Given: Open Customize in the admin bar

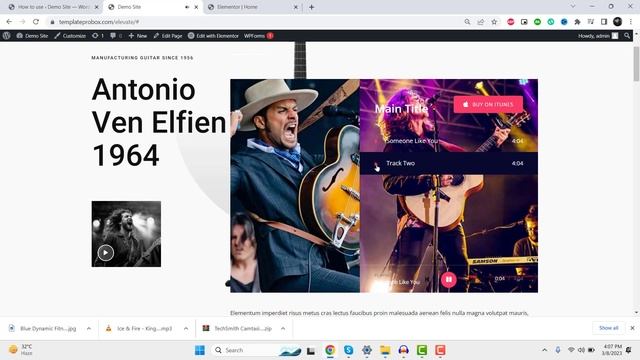Looking at the screenshot, I should pyautogui.click(x=70, y=36).
